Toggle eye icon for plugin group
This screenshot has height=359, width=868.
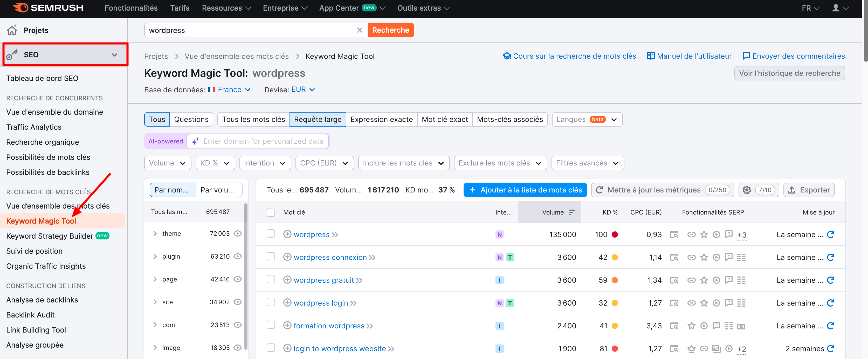point(238,257)
